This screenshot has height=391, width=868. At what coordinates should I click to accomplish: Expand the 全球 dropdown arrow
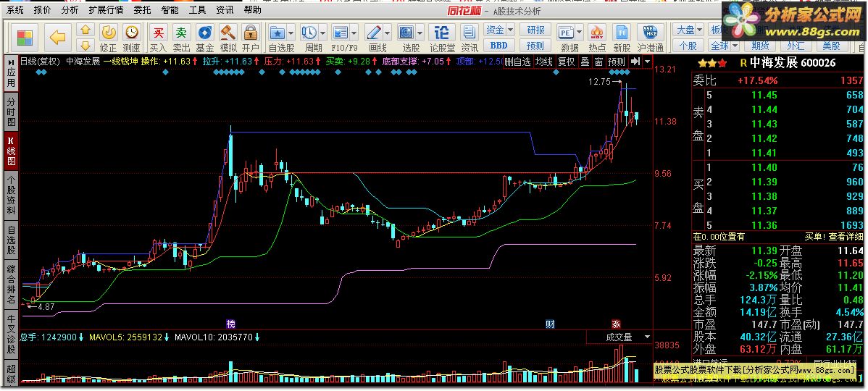tap(734, 46)
